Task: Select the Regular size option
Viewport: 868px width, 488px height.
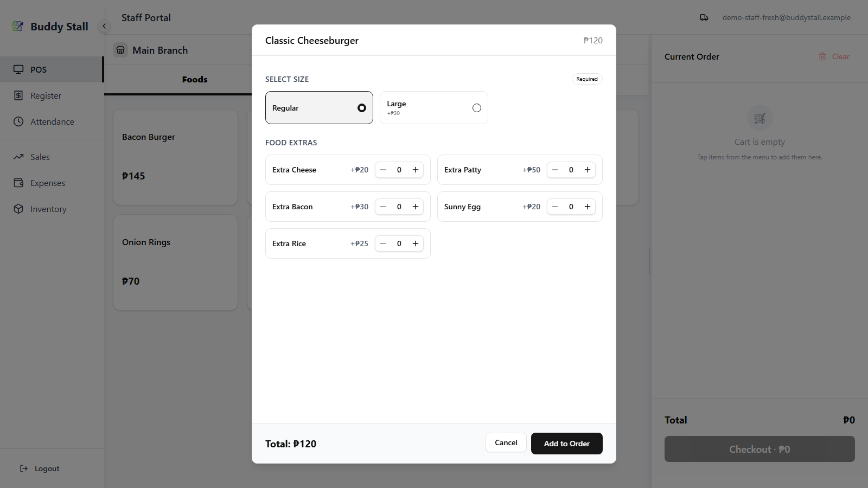Action: coord(319,108)
